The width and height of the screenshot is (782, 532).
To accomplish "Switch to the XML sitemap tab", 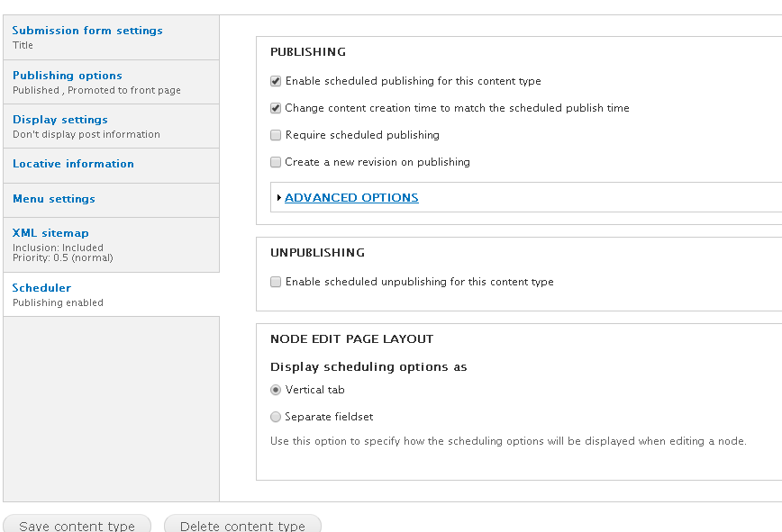I will click(111, 245).
